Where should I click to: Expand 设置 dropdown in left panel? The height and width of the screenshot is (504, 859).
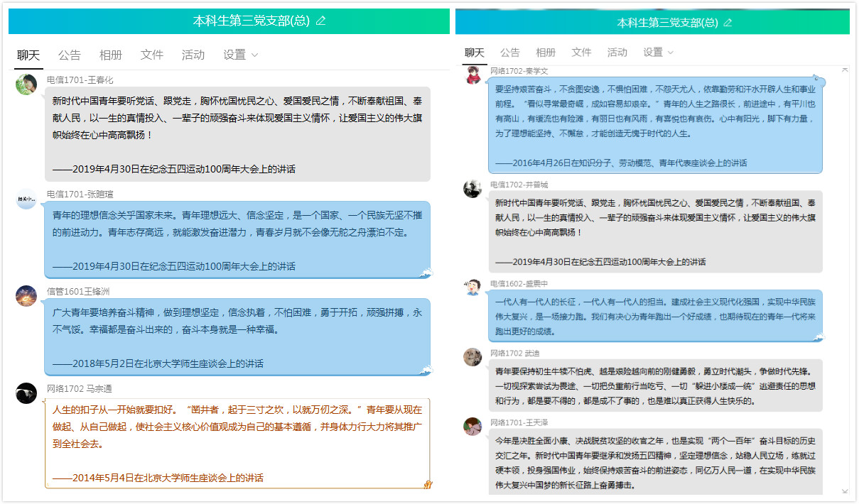point(240,55)
